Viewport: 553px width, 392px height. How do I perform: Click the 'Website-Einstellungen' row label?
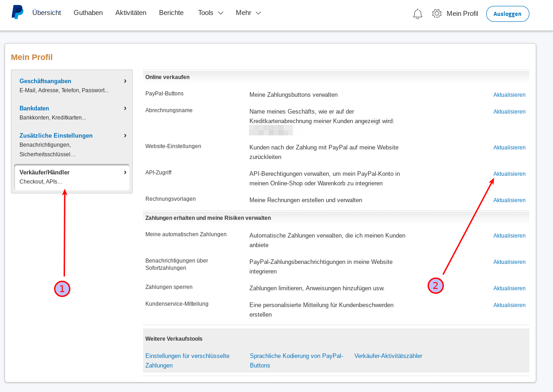click(x=173, y=146)
